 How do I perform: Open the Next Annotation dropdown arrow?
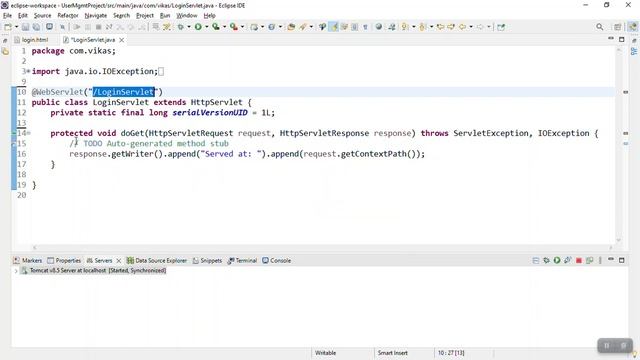coord(413,27)
